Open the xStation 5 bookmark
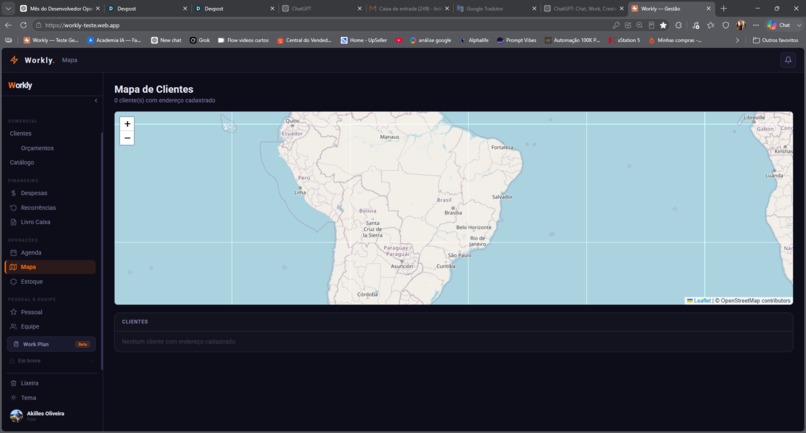806x433 pixels. (x=624, y=40)
